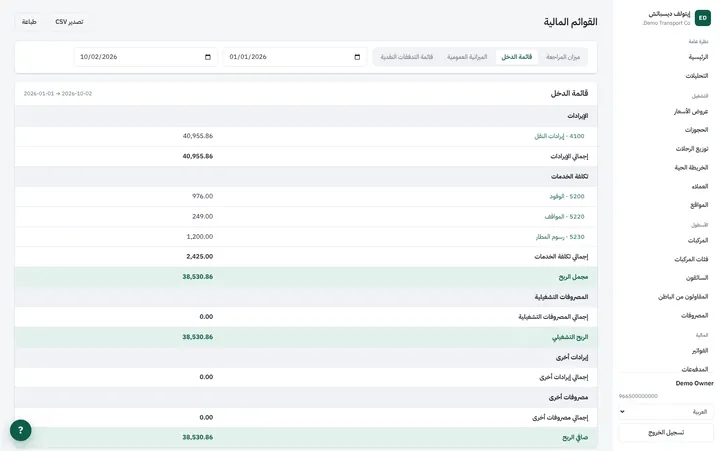Click the start date field 01/01/2026

coord(295,57)
